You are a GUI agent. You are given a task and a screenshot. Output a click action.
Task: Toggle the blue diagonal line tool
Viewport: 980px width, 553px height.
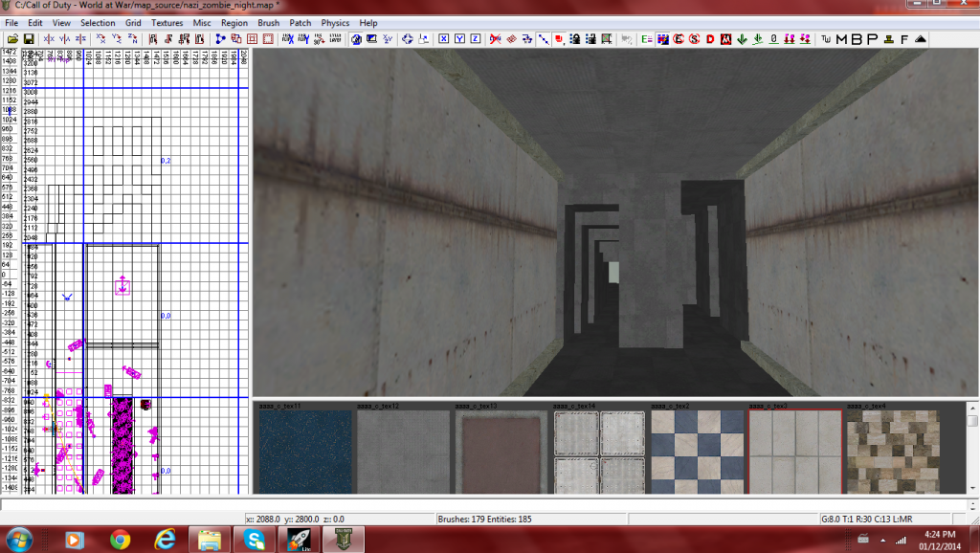pos(544,38)
